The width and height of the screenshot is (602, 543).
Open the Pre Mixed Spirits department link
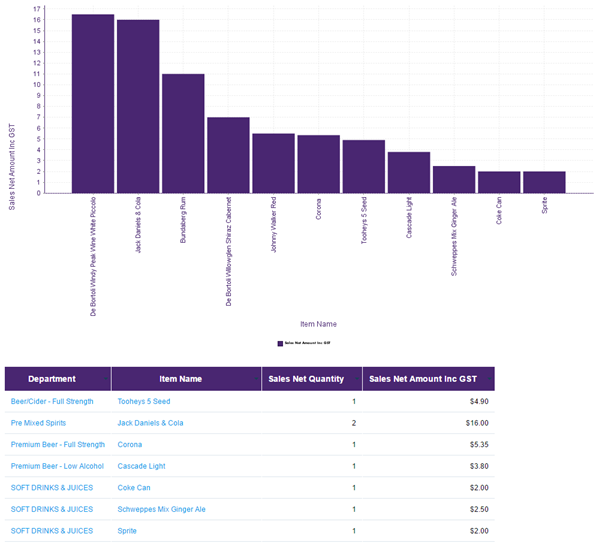pyautogui.click(x=38, y=423)
